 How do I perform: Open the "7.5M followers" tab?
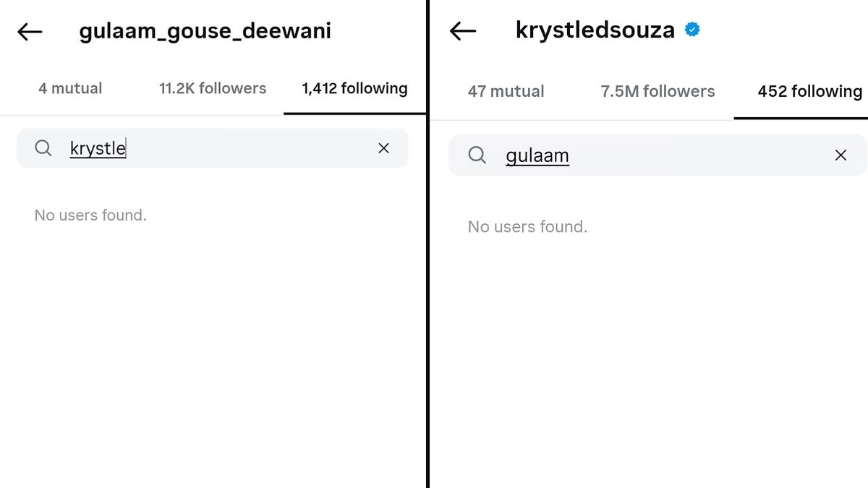[658, 92]
